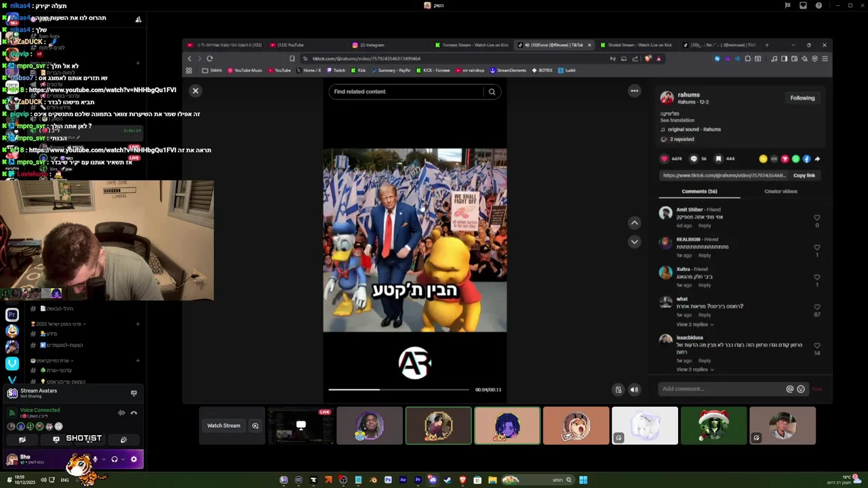The height and width of the screenshot is (488, 868).
Task: Click the embed code share icon
Action: click(x=774, y=159)
